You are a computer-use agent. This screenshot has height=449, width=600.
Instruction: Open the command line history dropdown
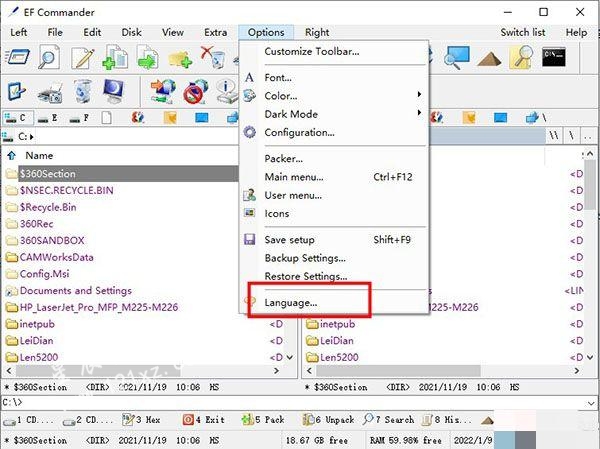point(591,403)
